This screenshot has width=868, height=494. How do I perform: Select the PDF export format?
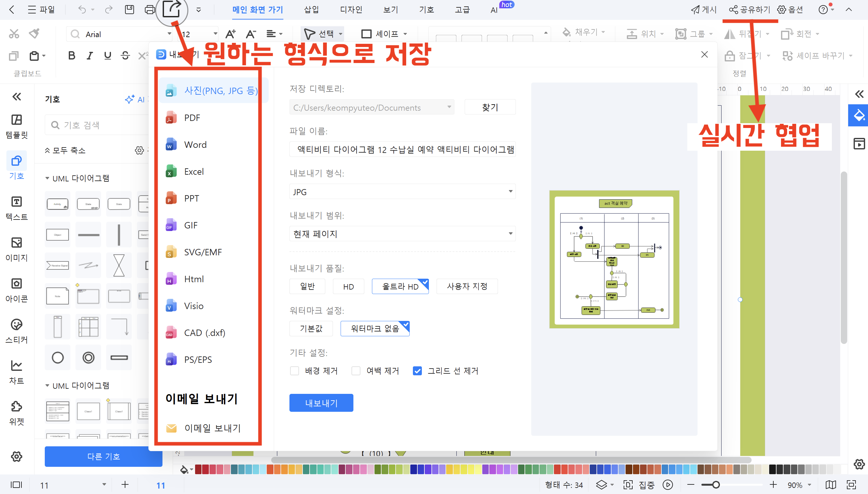coord(192,117)
